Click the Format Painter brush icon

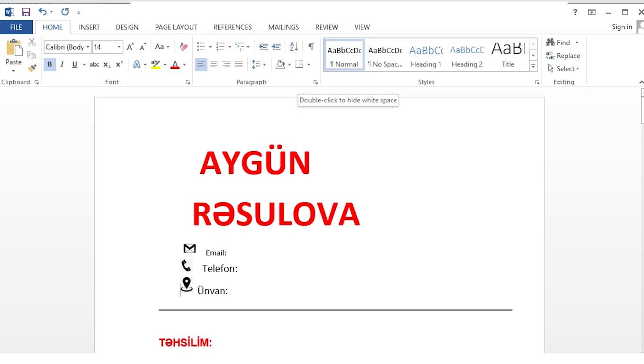[32, 68]
